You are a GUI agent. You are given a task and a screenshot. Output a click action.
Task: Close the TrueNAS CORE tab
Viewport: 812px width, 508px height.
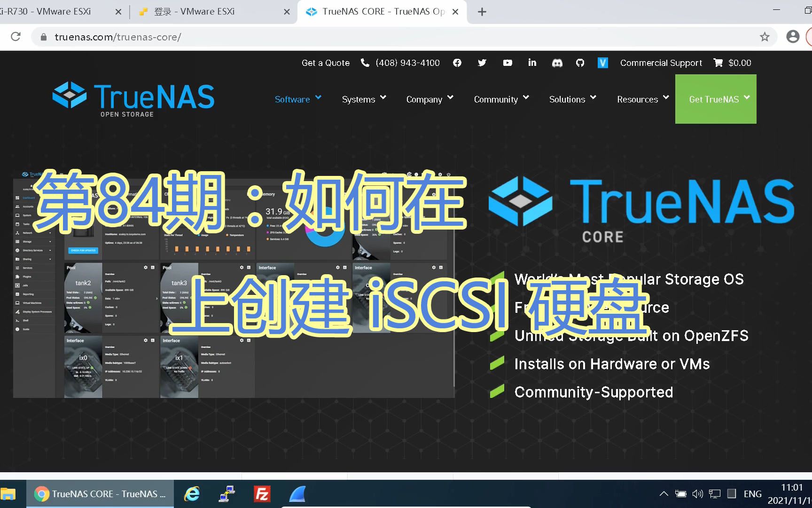455,12
